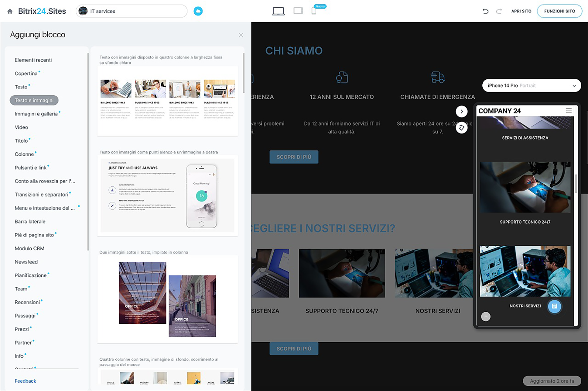The image size is (588, 391).
Task: Expand the iPhone 14 Pro device dropdown
Action: click(x=531, y=85)
